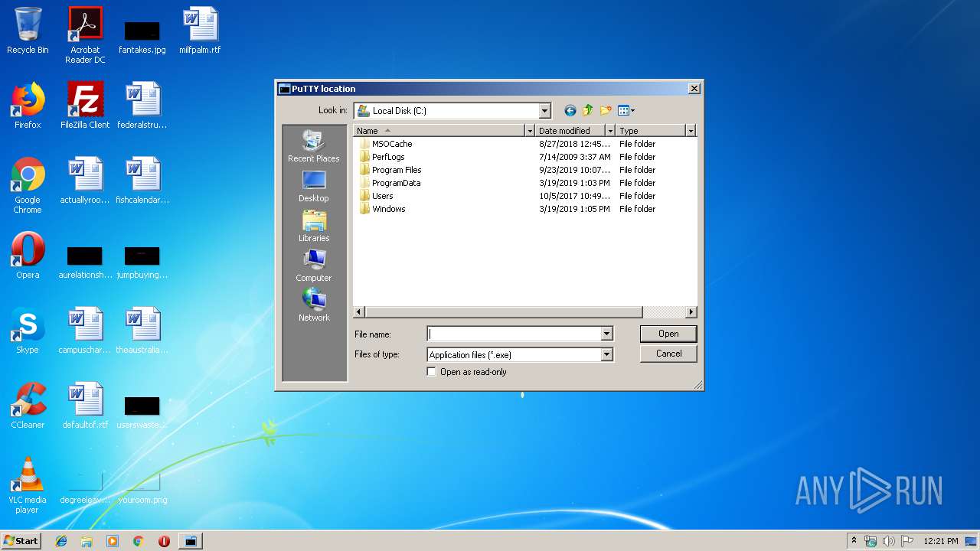Create a new folder in dialog

click(x=606, y=111)
